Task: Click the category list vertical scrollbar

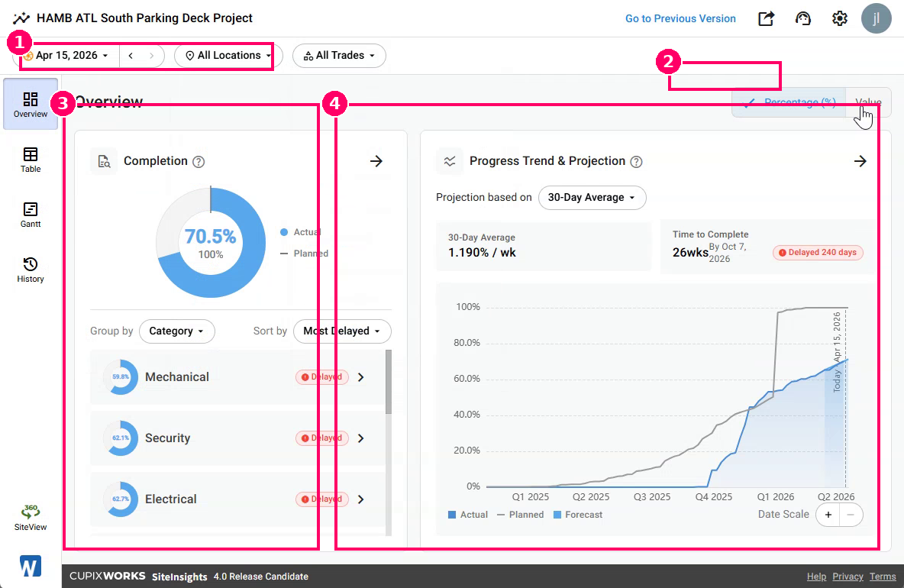Action: [x=389, y=382]
